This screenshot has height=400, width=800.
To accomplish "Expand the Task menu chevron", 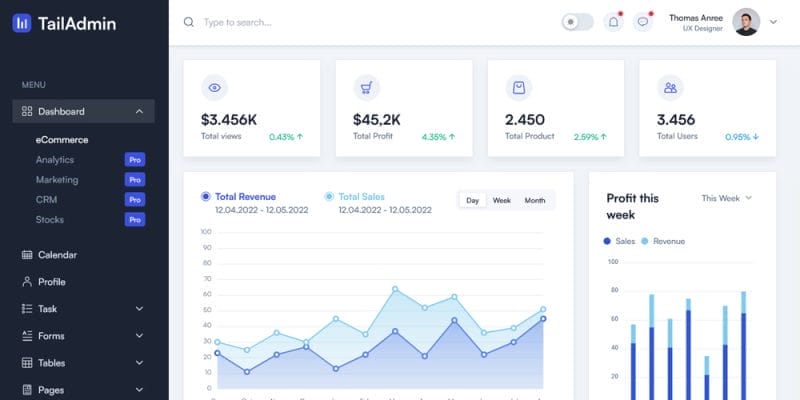I will [139, 309].
